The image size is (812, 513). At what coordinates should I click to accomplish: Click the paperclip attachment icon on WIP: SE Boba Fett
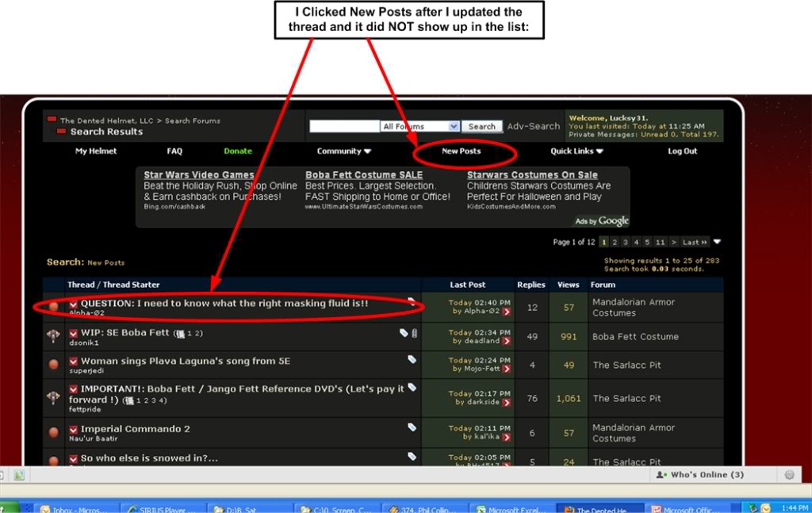[414, 333]
